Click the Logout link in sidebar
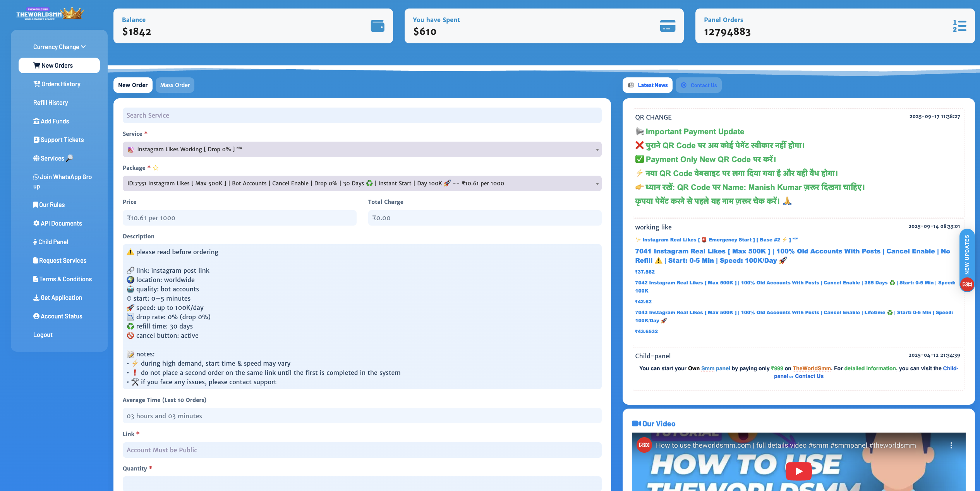980x491 pixels. [43, 335]
